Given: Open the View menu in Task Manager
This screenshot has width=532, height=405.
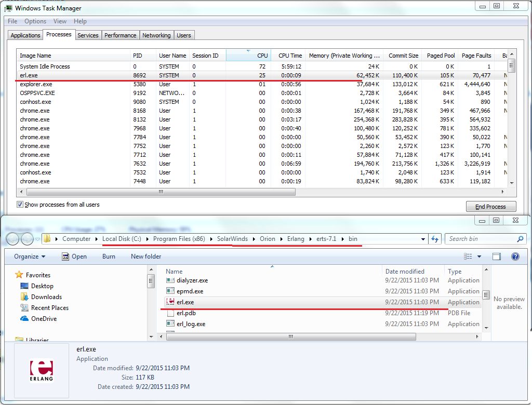Looking at the screenshot, I should [60, 21].
